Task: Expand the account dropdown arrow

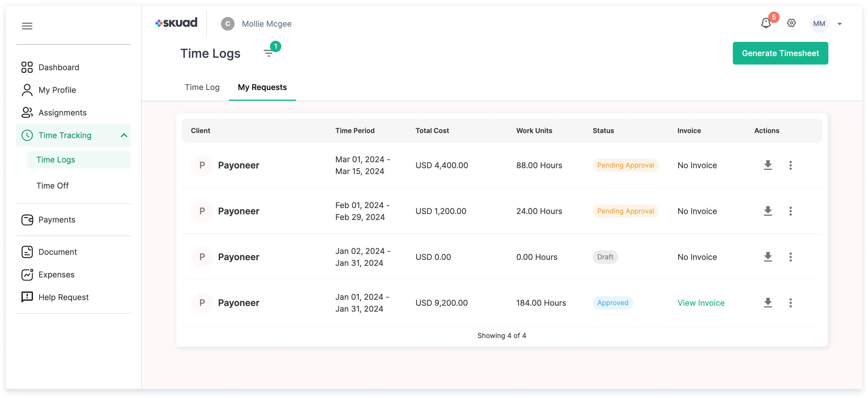Action: click(x=839, y=24)
